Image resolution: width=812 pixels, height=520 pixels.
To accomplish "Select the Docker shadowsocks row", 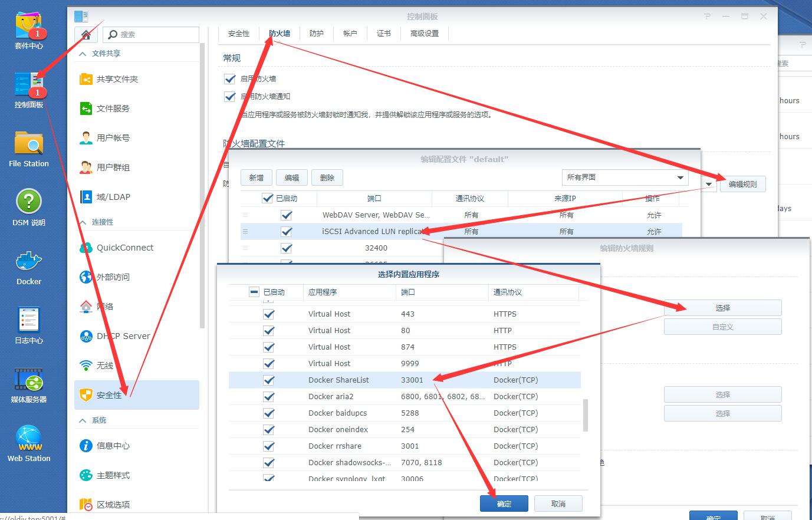I will point(405,463).
